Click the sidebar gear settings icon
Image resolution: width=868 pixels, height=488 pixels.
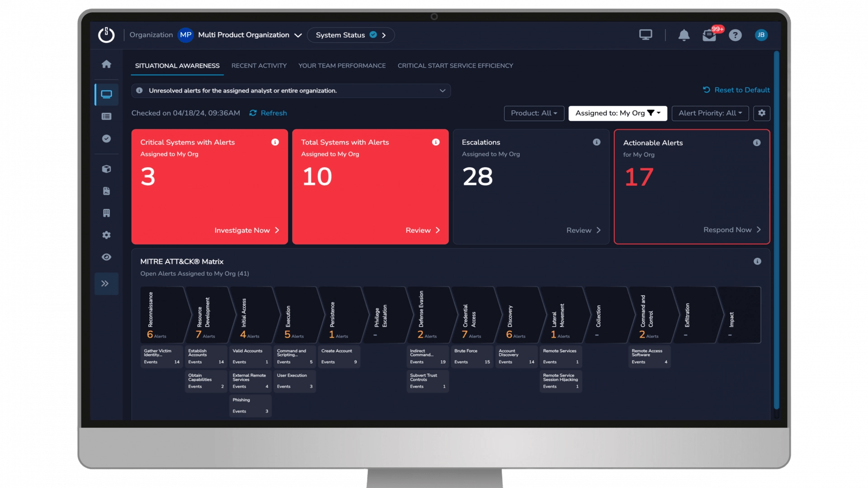point(106,235)
